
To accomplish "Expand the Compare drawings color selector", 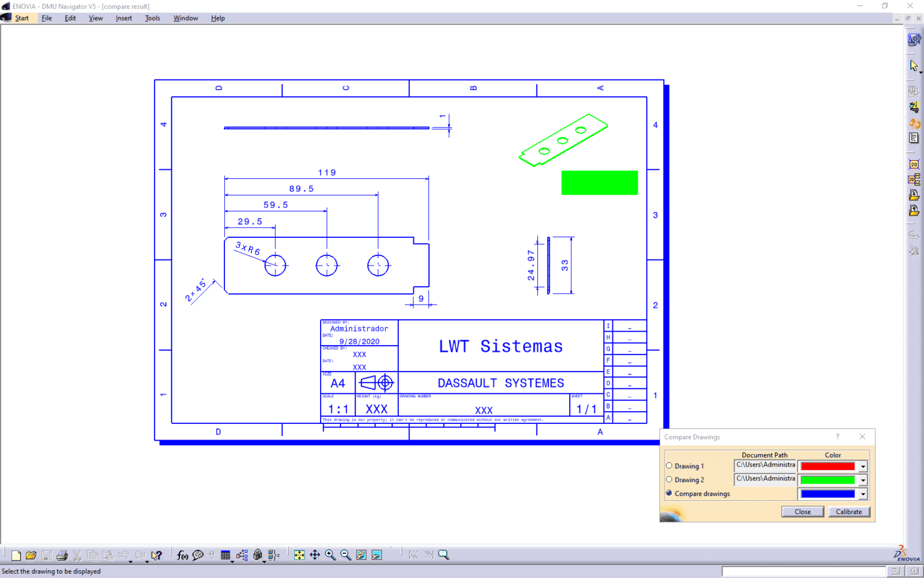I will tap(863, 493).
